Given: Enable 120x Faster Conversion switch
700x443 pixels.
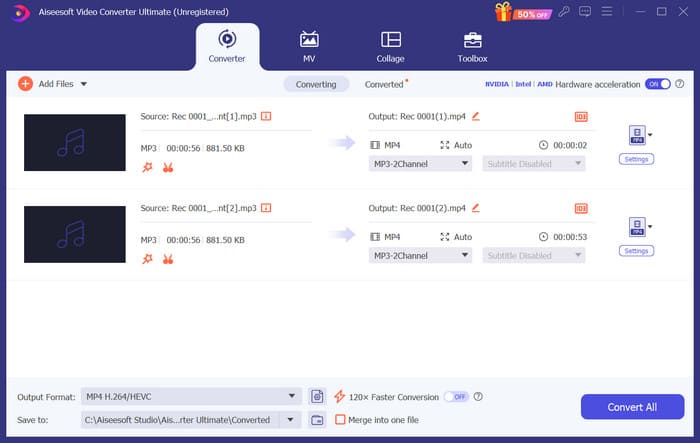Looking at the screenshot, I should pyautogui.click(x=456, y=397).
